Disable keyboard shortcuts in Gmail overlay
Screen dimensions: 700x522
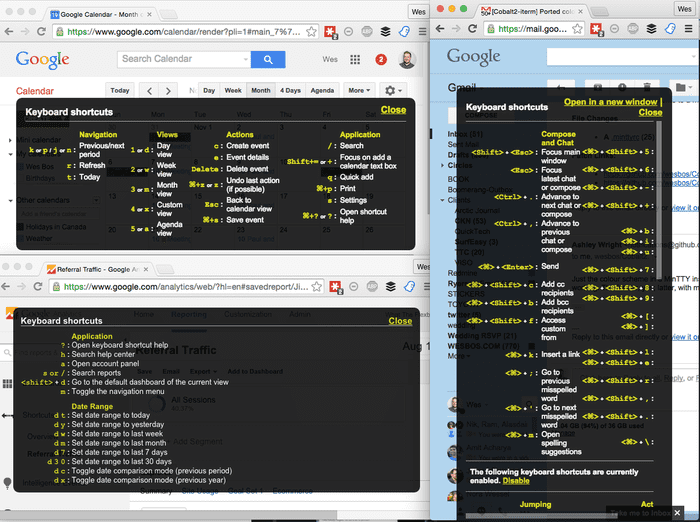pyautogui.click(x=516, y=481)
